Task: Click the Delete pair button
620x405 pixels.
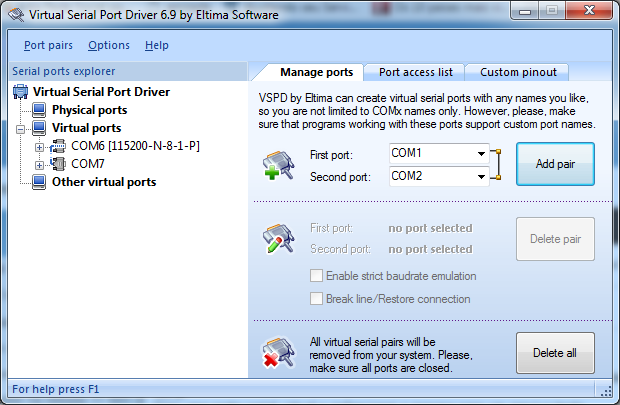Action: [x=555, y=239]
